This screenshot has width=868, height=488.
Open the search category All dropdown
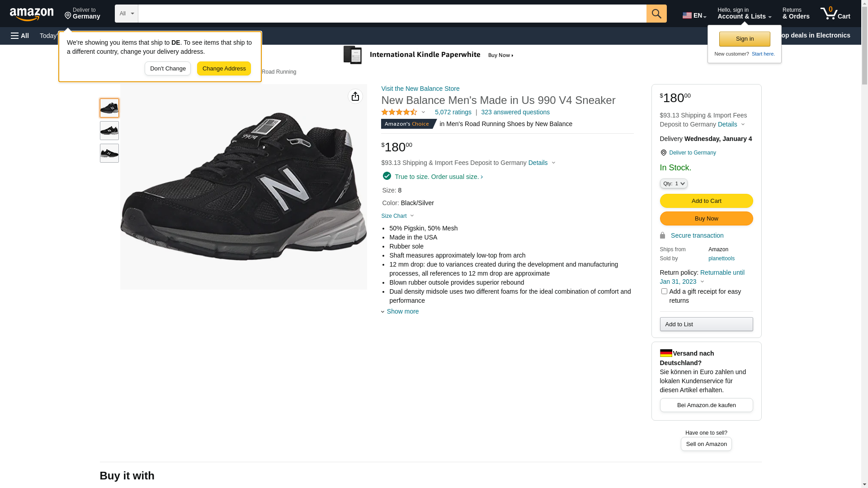(x=126, y=14)
